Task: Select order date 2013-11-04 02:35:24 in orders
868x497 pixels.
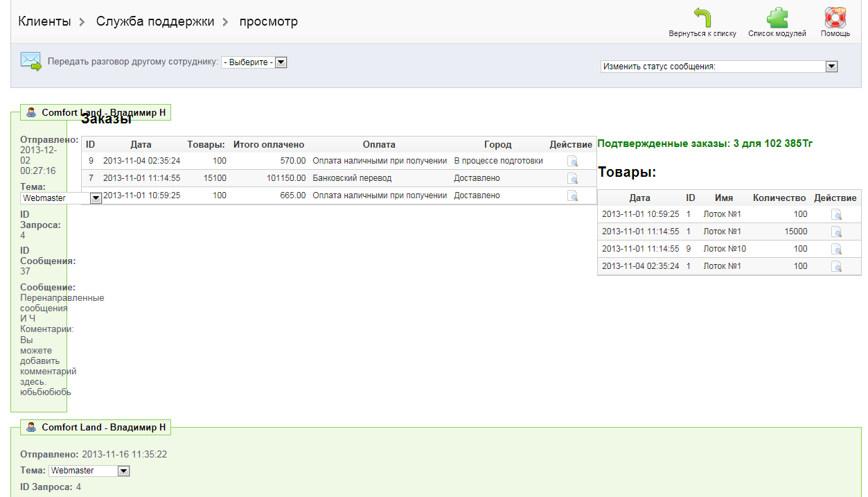Action: 142,161
